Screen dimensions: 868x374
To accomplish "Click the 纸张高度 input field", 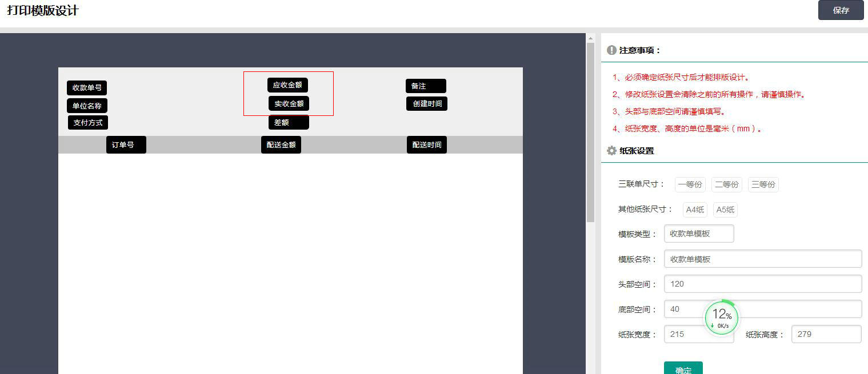I will pos(826,334).
